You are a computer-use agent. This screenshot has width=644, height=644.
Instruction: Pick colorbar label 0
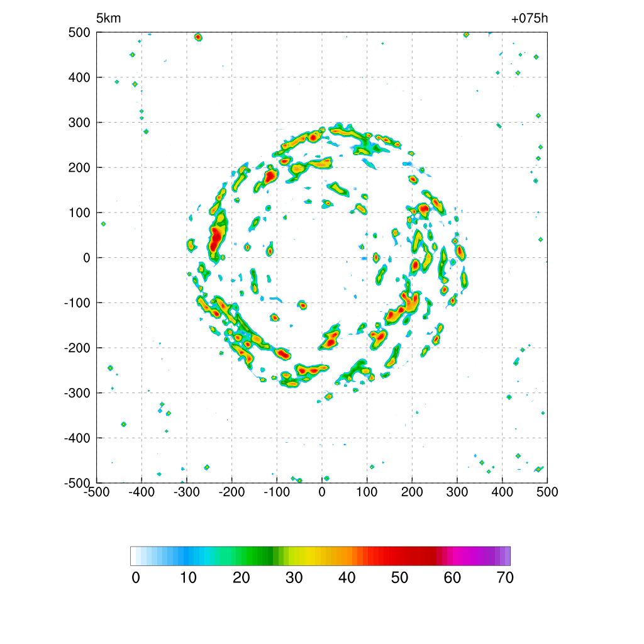click(136, 578)
